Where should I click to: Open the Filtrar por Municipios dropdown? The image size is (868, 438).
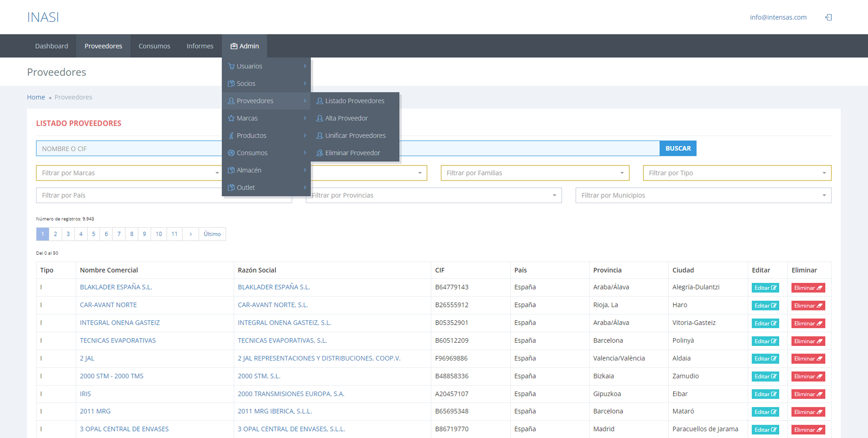tap(703, 196)
